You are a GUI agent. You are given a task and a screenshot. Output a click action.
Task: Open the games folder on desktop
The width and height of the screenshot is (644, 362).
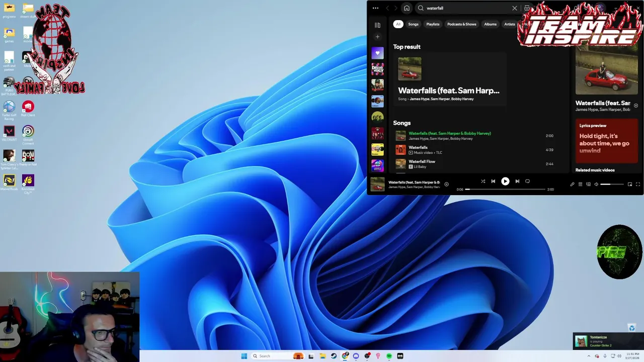[9, 35]
